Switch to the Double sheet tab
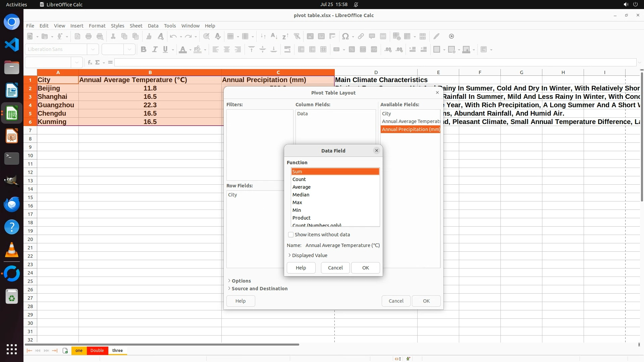Screen dimensions: 644x362 point(97,351)
